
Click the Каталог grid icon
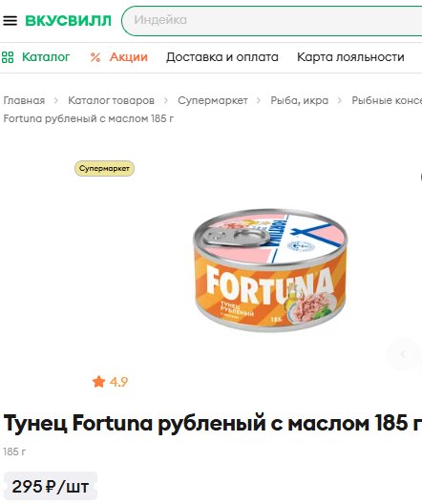pyautogui.click(x=8, y=57)
